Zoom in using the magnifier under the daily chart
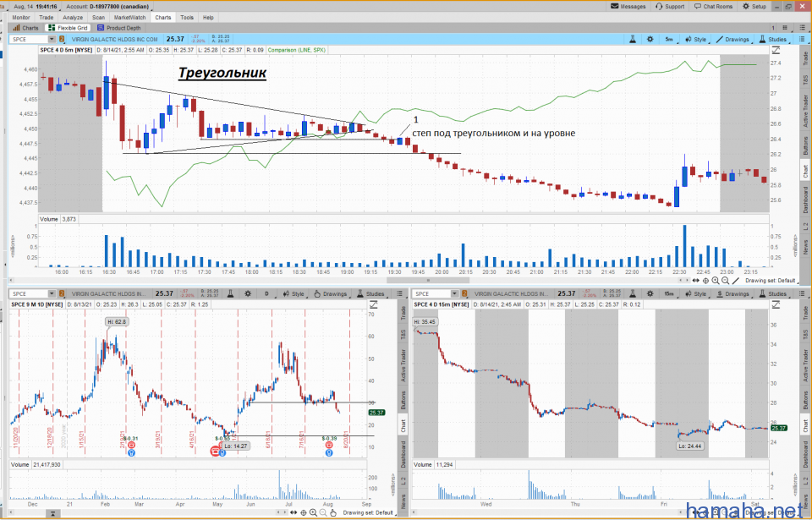This screenshot has width=812, height=520. pyautogui.click(x=313, y=512)
